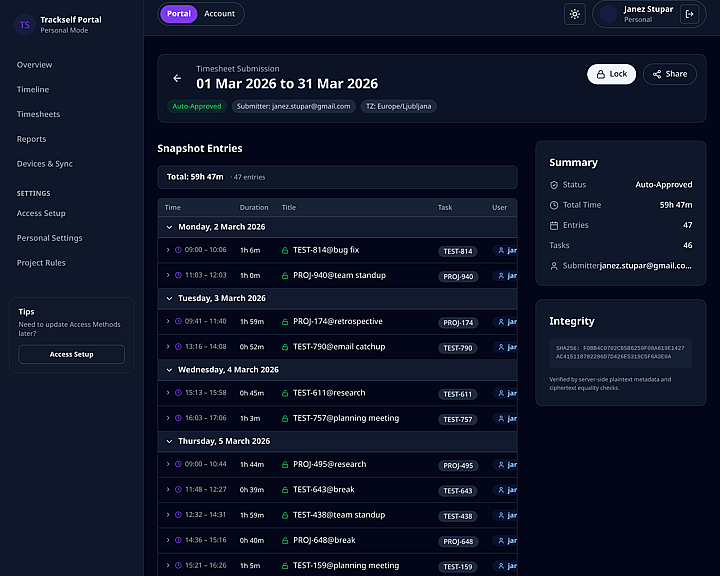Click the PROJ-648 task badge
The height and width of the screenshot is (576, 720).
pyautogui.click(x=458, y=542)
